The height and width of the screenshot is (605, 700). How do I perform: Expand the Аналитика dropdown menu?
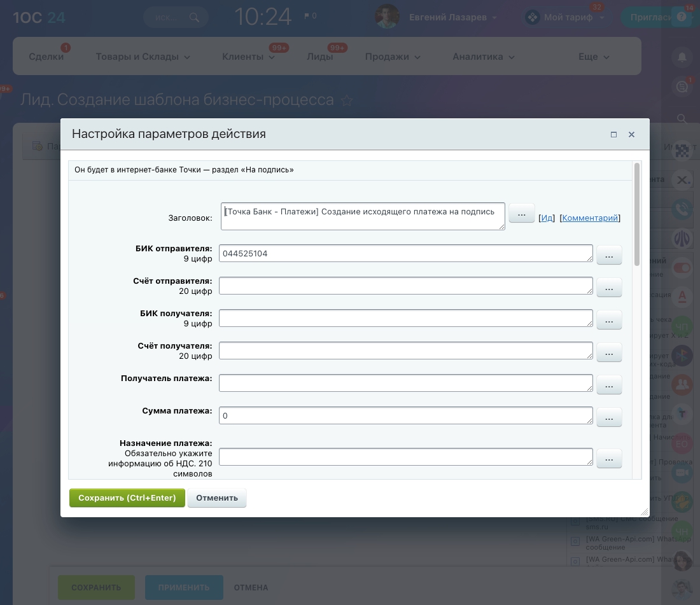(484, 57)
